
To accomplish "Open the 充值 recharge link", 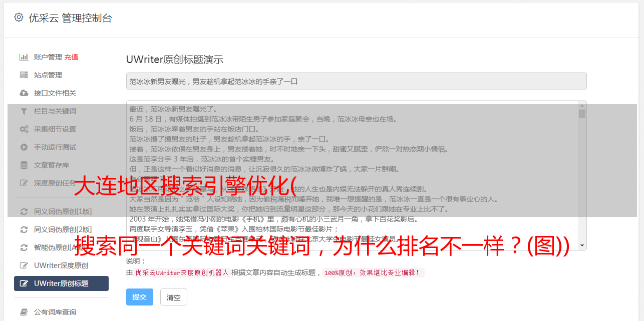I will 71,57.
